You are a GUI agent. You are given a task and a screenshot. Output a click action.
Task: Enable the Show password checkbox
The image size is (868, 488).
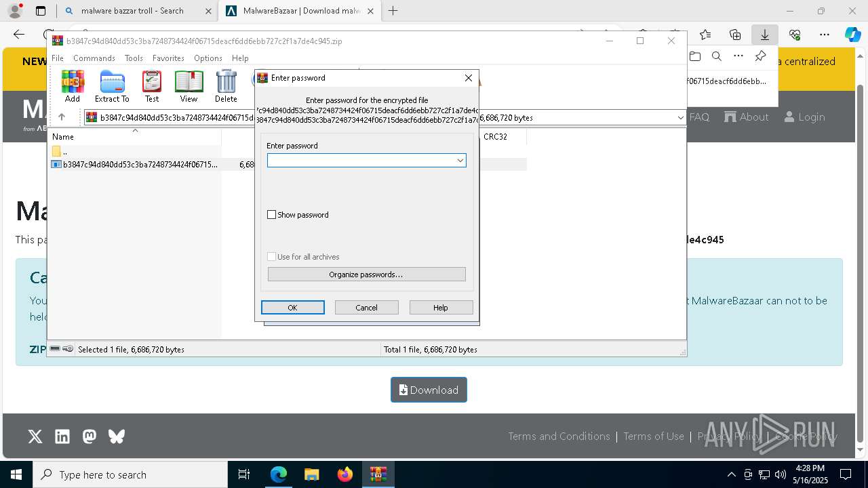click(272, 215)
